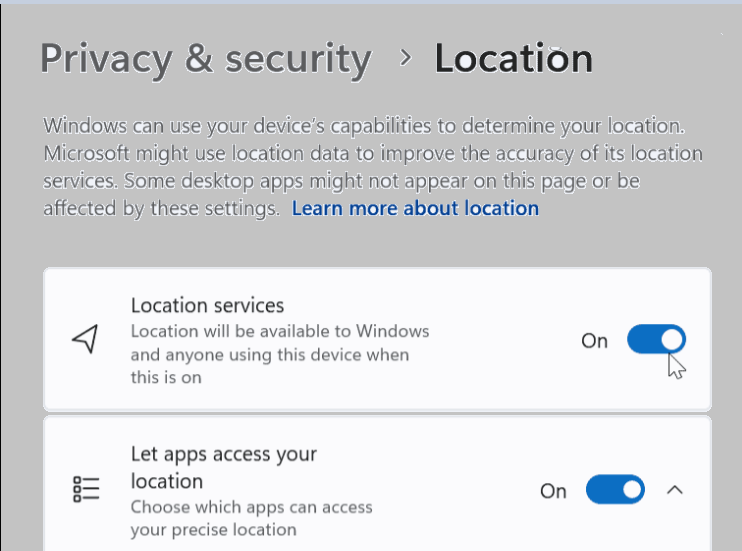Screen dimensions: 742x551
Task: Click the Let apps access your location title
Action: tap(223, 467)
